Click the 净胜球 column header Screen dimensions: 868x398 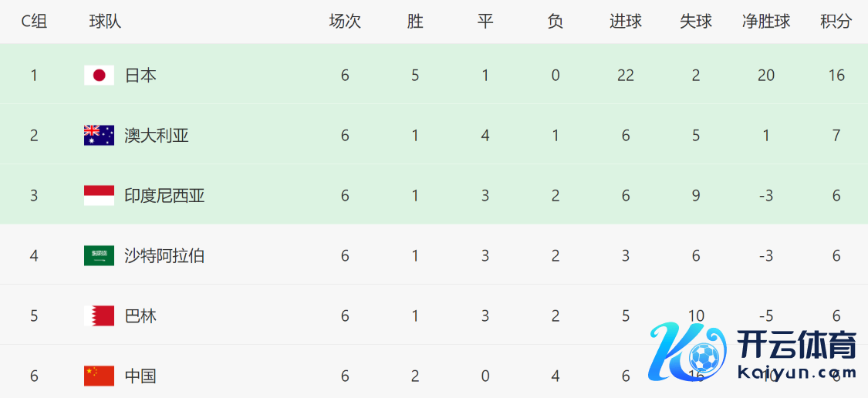(765, 22)
